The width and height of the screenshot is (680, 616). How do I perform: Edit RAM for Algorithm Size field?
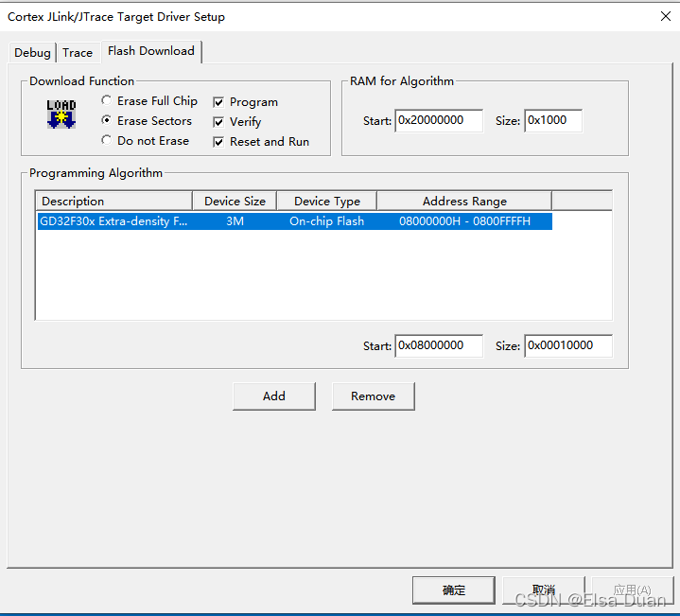coord(553,120)
